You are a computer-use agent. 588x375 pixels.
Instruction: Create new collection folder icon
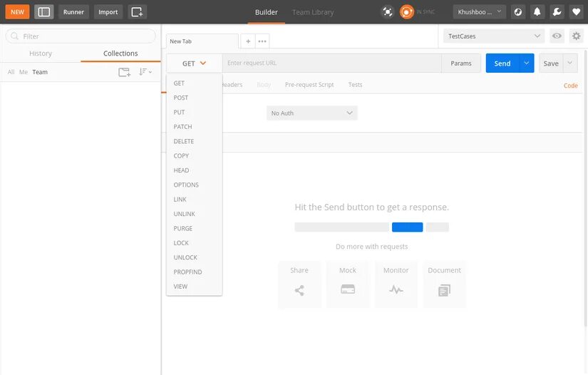tap(125, 72)
